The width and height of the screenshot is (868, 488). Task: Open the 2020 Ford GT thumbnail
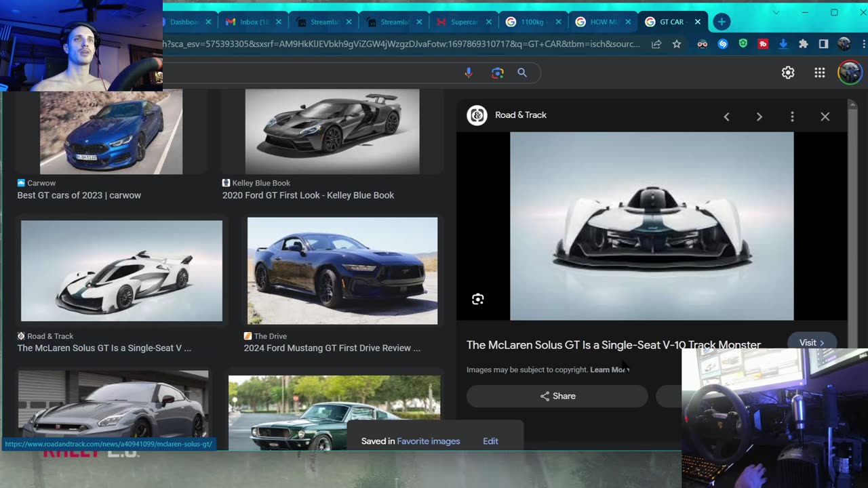tap(332, 131)
